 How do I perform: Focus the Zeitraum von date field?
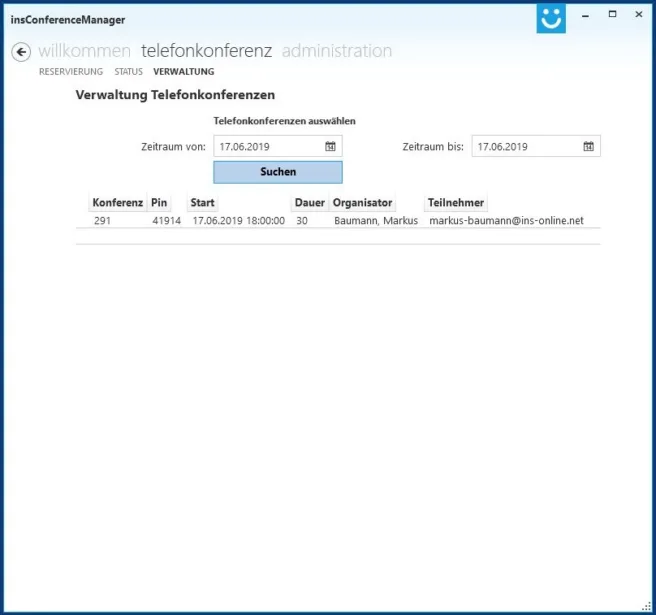278,146
